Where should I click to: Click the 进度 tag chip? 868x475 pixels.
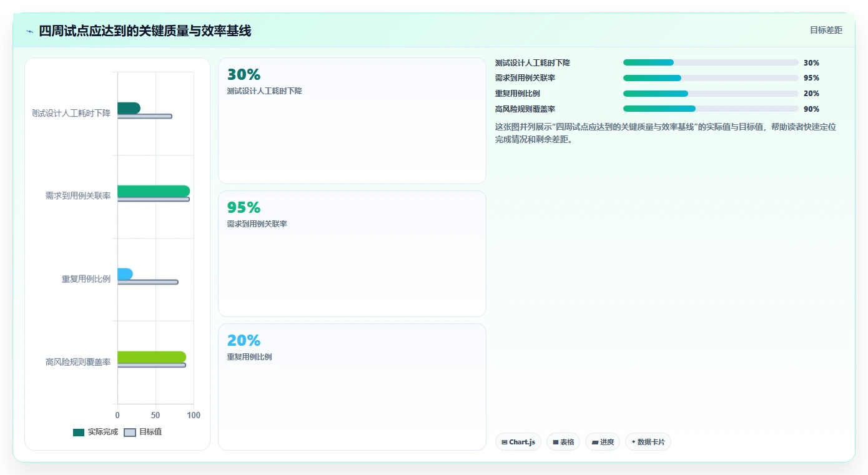pyautogui.click(x=603, y=442)
